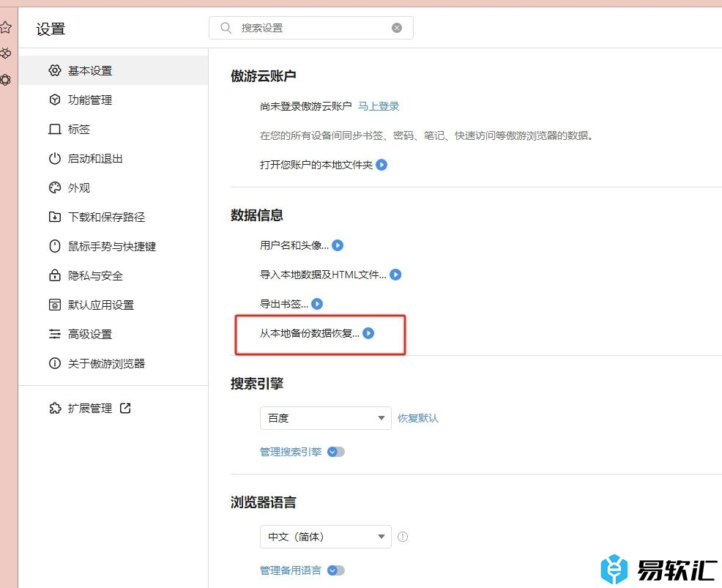Image resolution: width=722 pixels, height=588 pixels.
Task: Click the 管理备用语言 link text
Action: coord(291,570)
